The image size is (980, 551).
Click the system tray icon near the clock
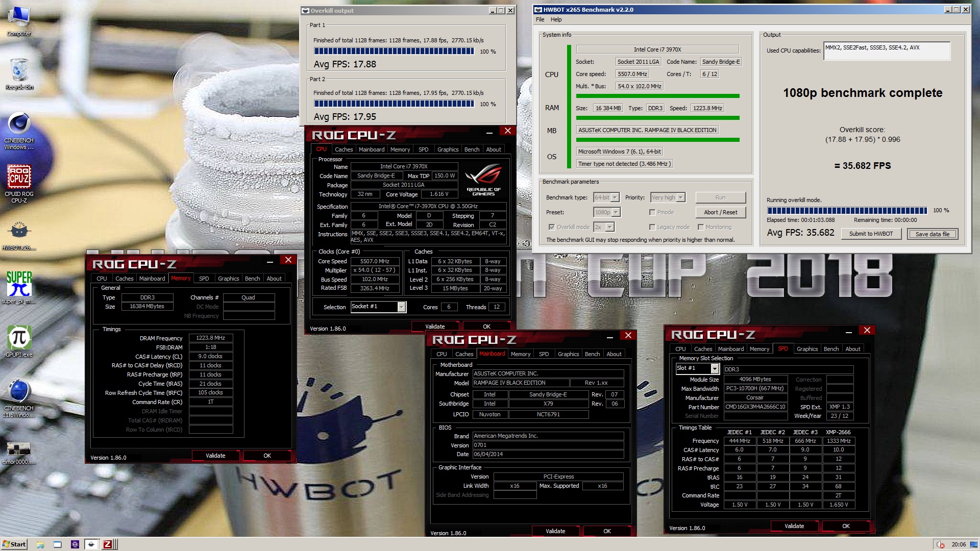[941, 544]
